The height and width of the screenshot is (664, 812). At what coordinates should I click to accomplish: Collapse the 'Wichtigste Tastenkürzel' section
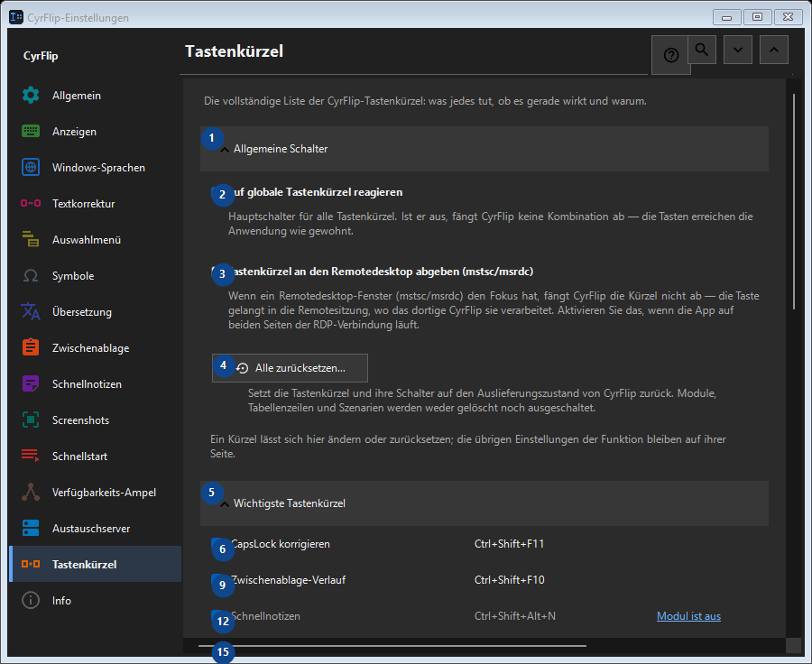point(484,503)
